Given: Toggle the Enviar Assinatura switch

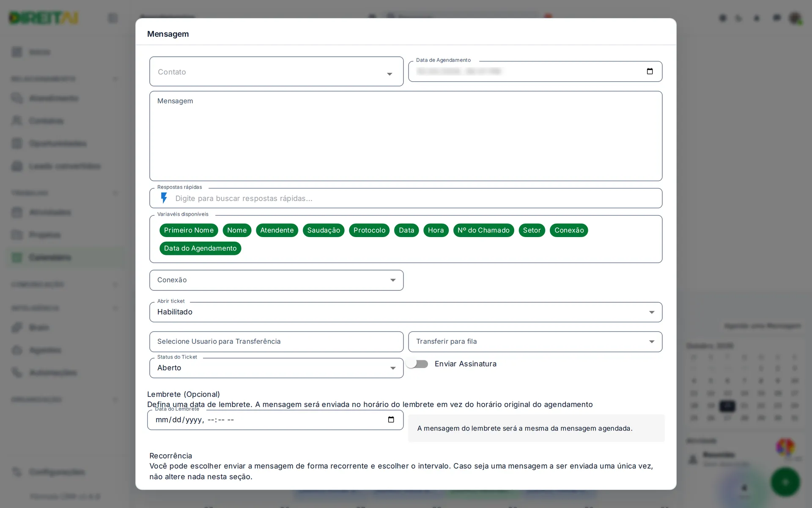Looking at the screenshot, I should (417, 364).
